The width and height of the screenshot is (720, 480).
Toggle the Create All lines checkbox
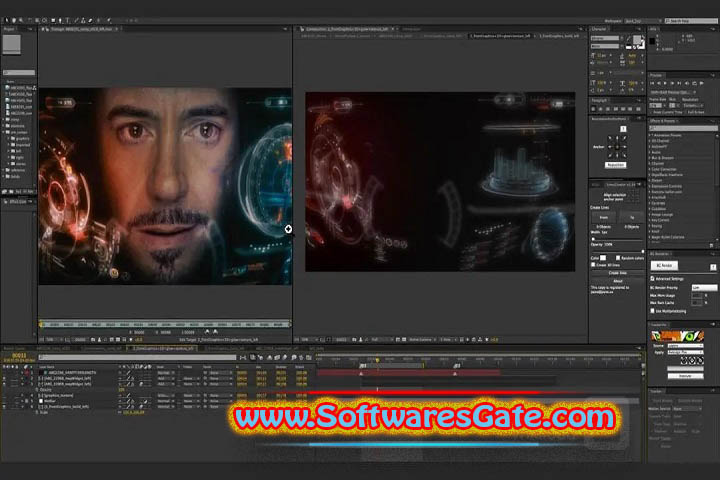pos(593,265)
